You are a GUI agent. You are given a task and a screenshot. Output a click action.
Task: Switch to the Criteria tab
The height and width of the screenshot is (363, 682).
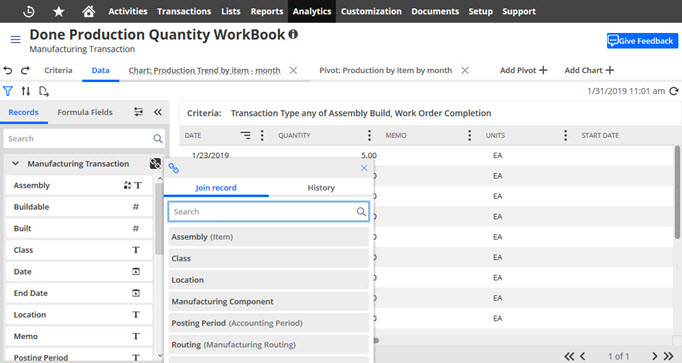pyautogui.click(x=58, y=70)
